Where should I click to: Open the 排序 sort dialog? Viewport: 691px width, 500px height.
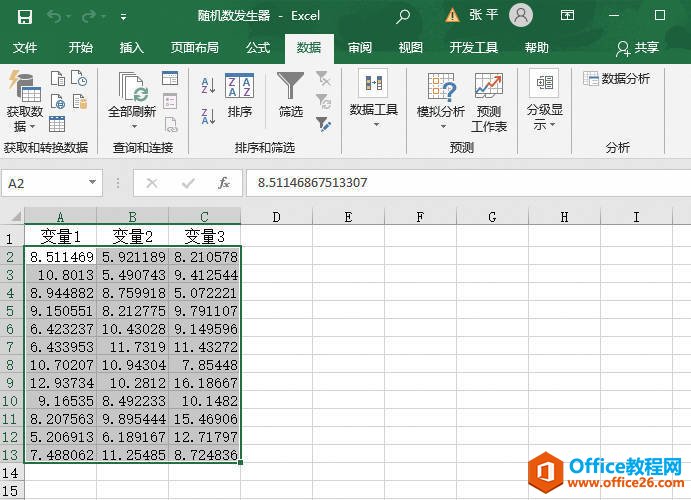point(239,96)
